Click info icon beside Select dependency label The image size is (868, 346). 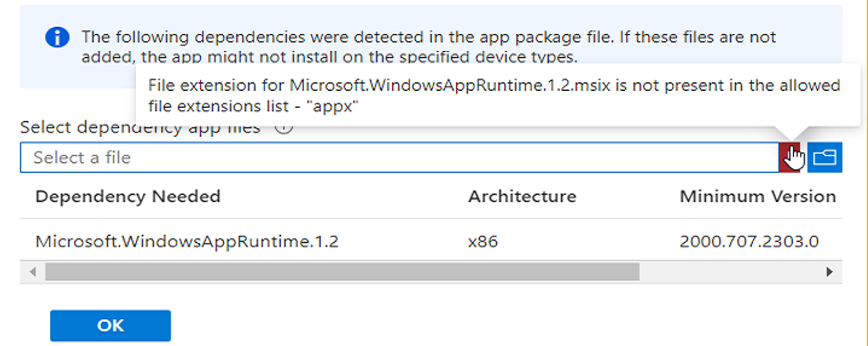283,128
